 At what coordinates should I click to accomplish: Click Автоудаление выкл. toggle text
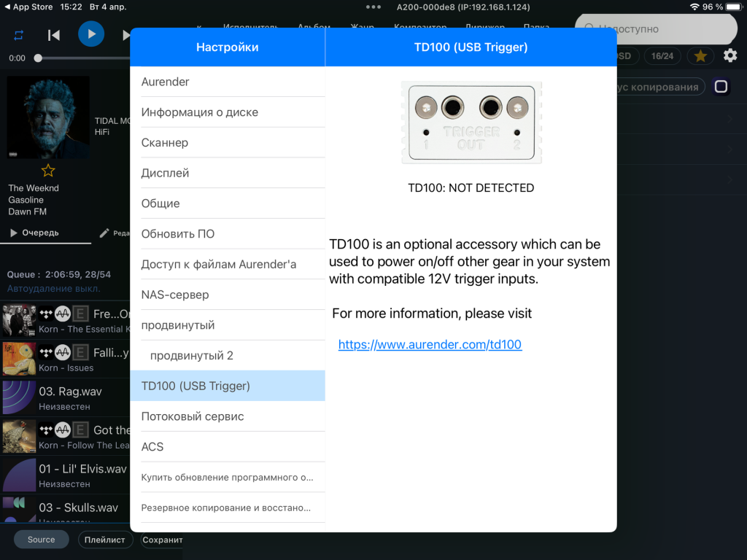coord(53,289)
